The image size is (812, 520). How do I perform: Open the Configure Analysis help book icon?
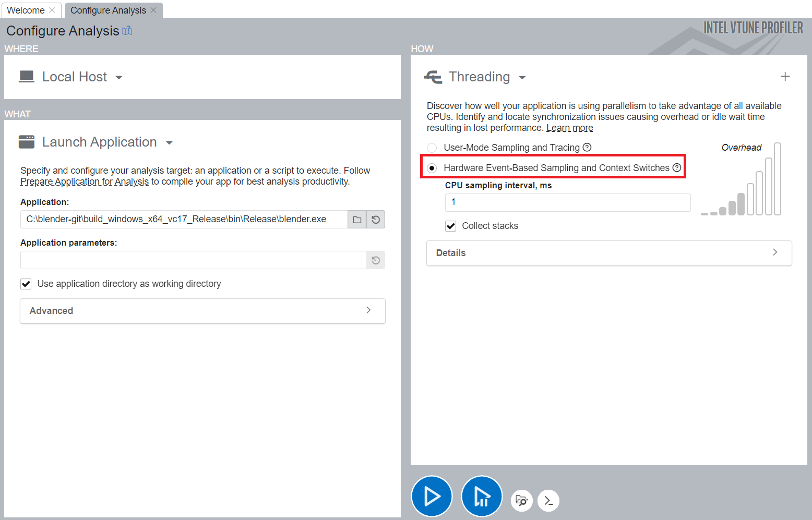coord(127,31)
